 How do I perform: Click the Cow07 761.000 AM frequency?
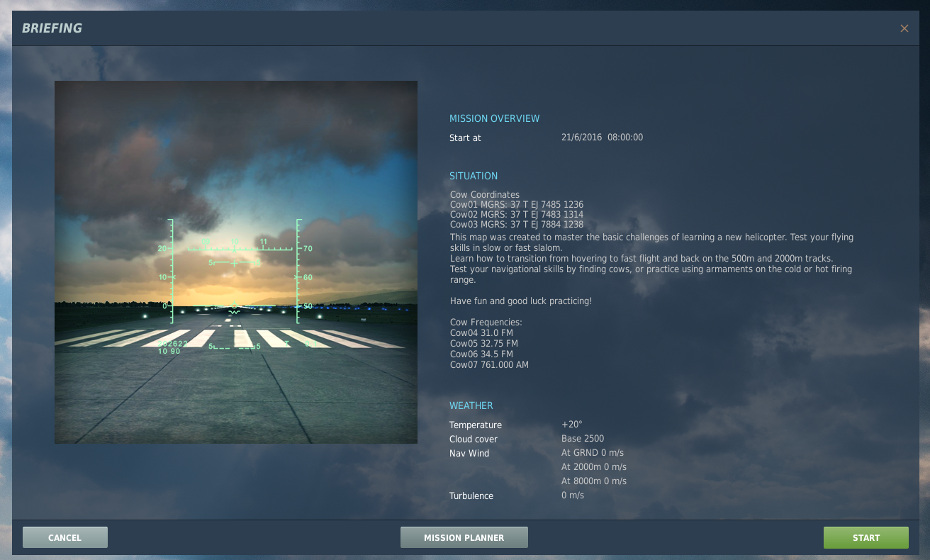(489, 365)
